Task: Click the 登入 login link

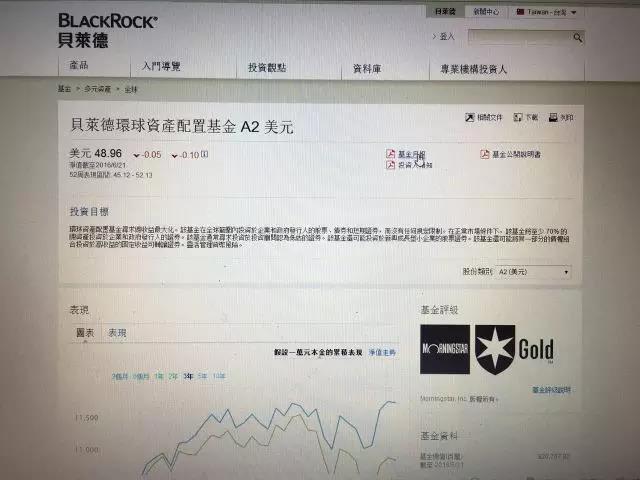Action: click(x=447, y=37)
